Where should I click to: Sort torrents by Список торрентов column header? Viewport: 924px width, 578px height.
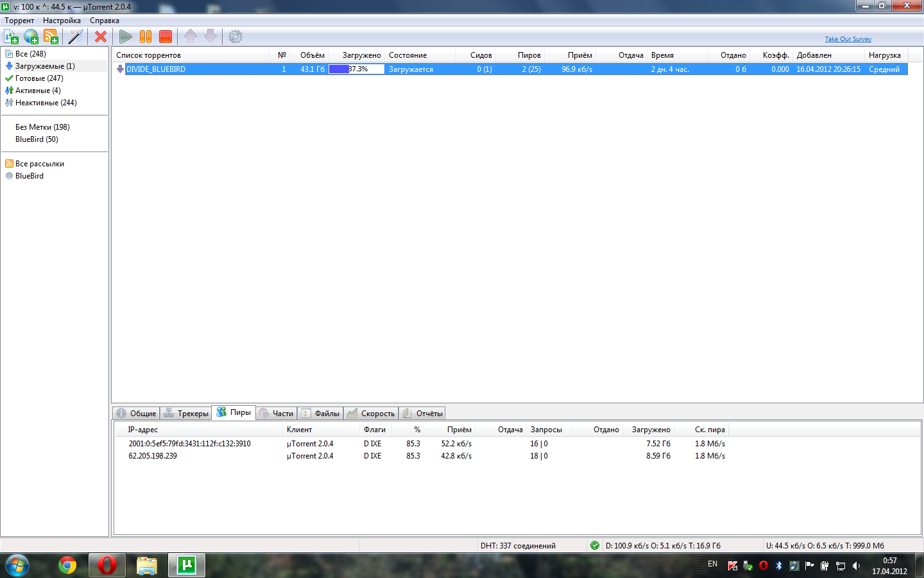pos(191,55)
